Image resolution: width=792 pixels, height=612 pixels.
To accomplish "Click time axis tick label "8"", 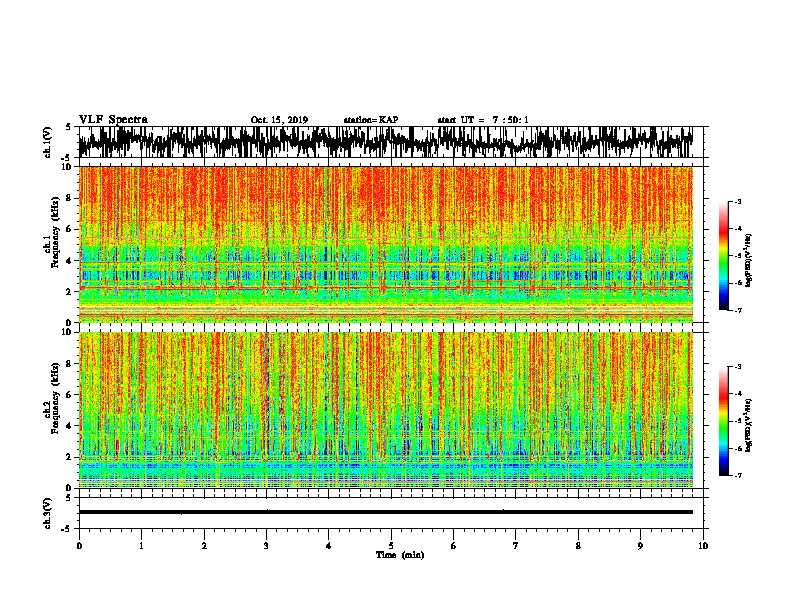I will (x=578, y=546).
